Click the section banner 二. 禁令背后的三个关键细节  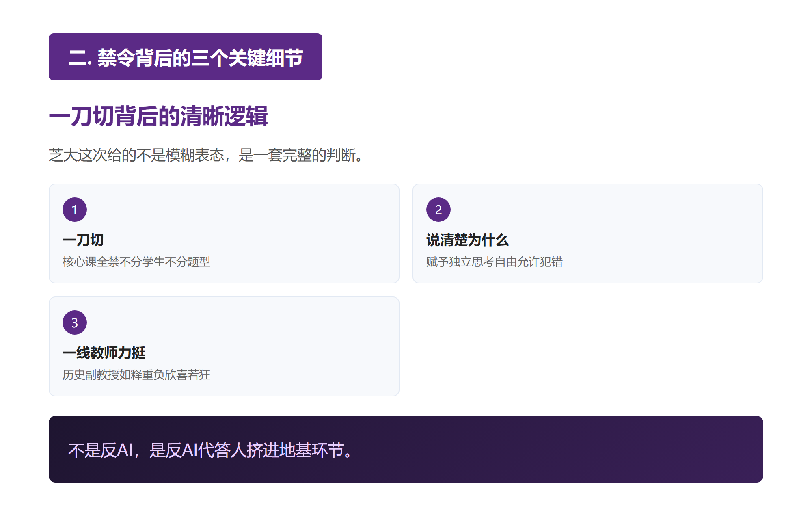186,57
